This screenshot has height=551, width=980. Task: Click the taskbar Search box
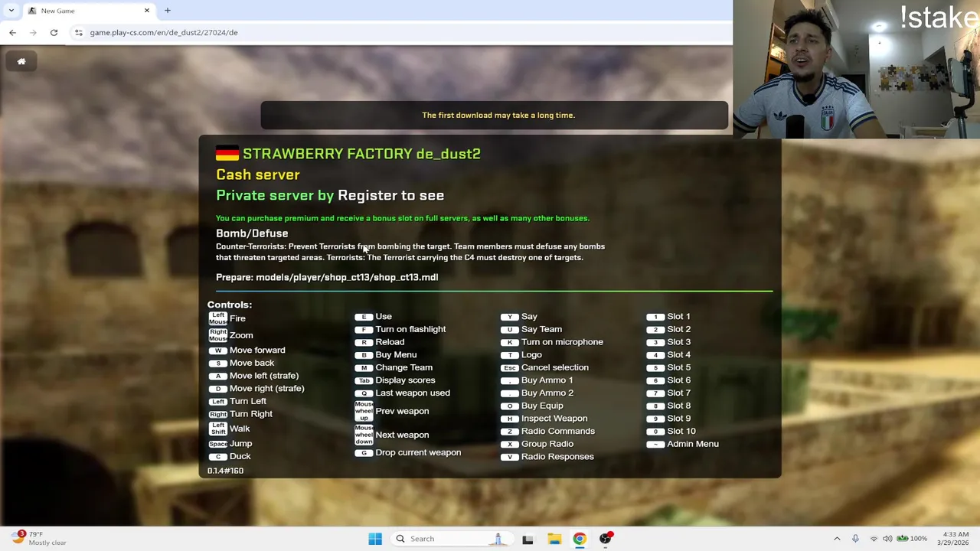pos(451,539)
